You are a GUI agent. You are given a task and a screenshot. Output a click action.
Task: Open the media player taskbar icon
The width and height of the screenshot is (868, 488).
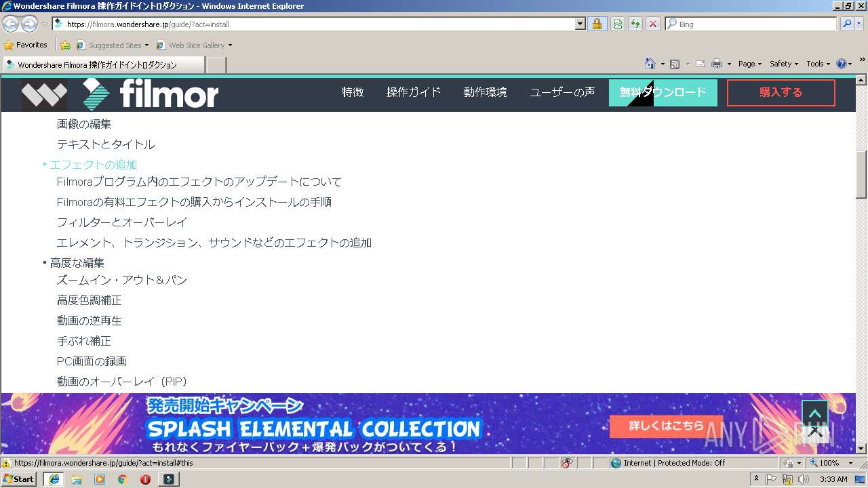[x=100, y=479]
